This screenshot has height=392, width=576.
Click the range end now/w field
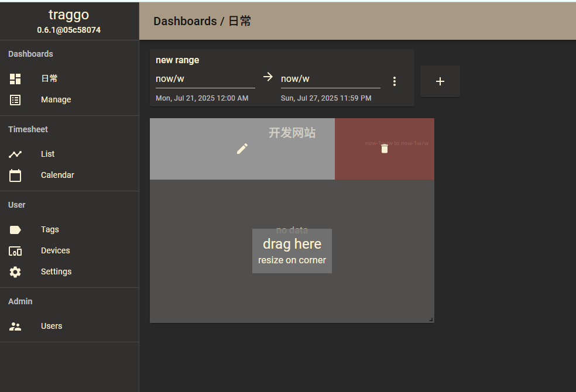(331, 79)
